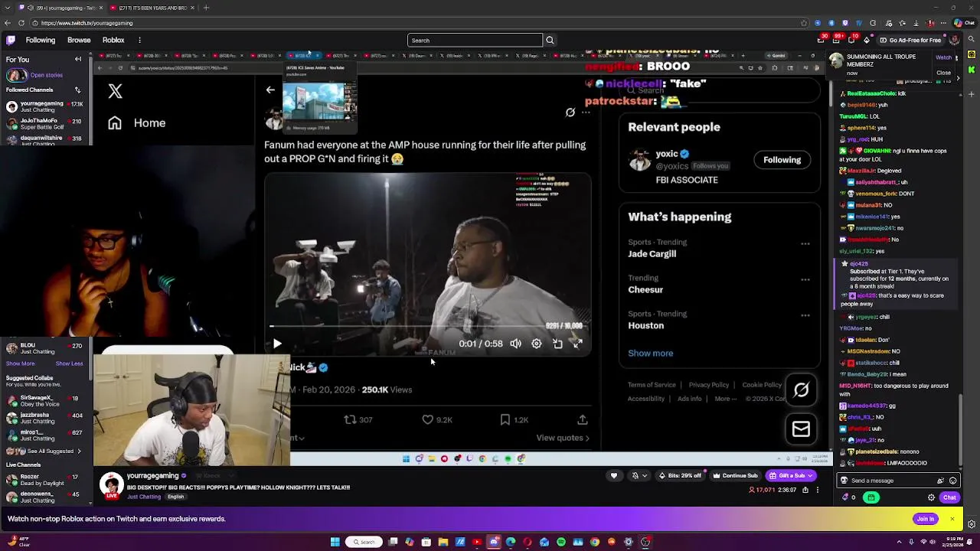
Task: Open Kick icon in Edge sidebar
Action: click(972, 70)
